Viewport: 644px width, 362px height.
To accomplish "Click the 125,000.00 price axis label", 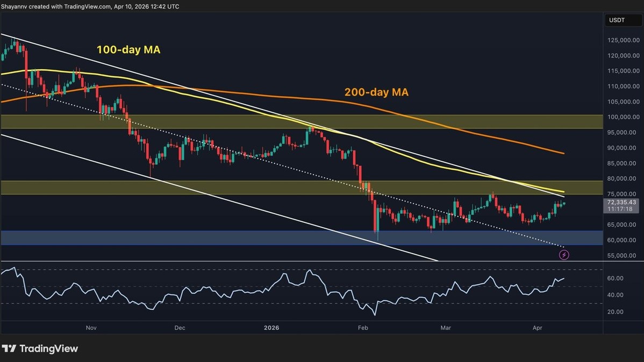I will point(624,40).
